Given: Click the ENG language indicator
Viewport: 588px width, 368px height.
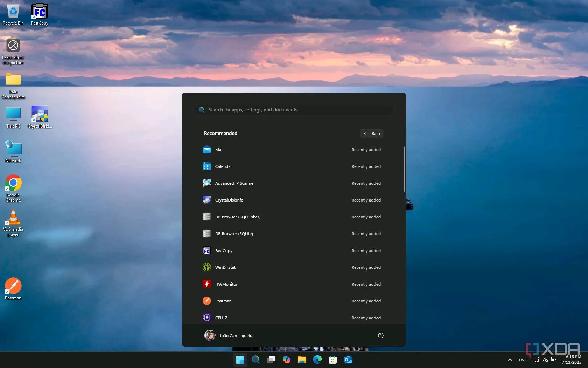Looking at the screenshot, I should pos(523,360).
